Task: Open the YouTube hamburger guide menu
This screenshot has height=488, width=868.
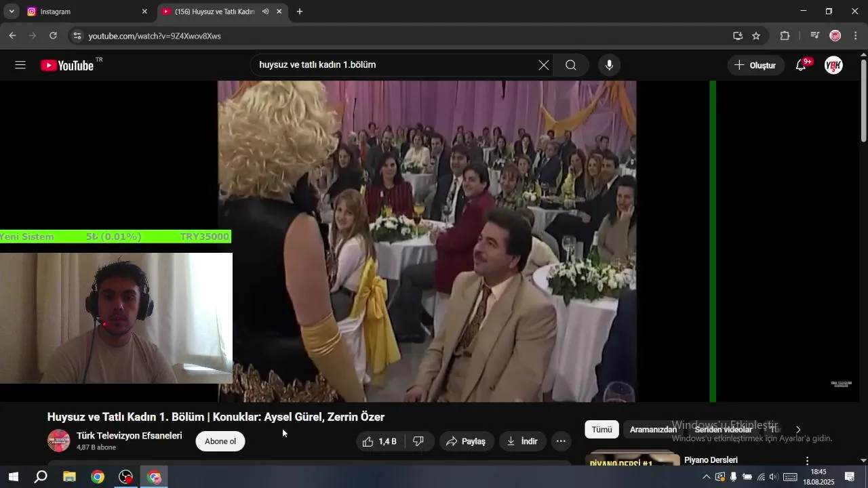Action: click(20, 65)
